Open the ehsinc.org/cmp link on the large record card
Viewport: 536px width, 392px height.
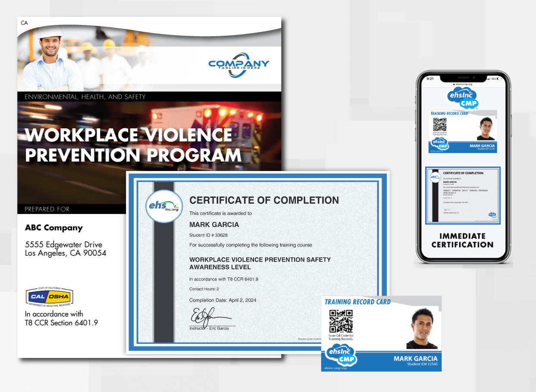(x=335, y=368)
